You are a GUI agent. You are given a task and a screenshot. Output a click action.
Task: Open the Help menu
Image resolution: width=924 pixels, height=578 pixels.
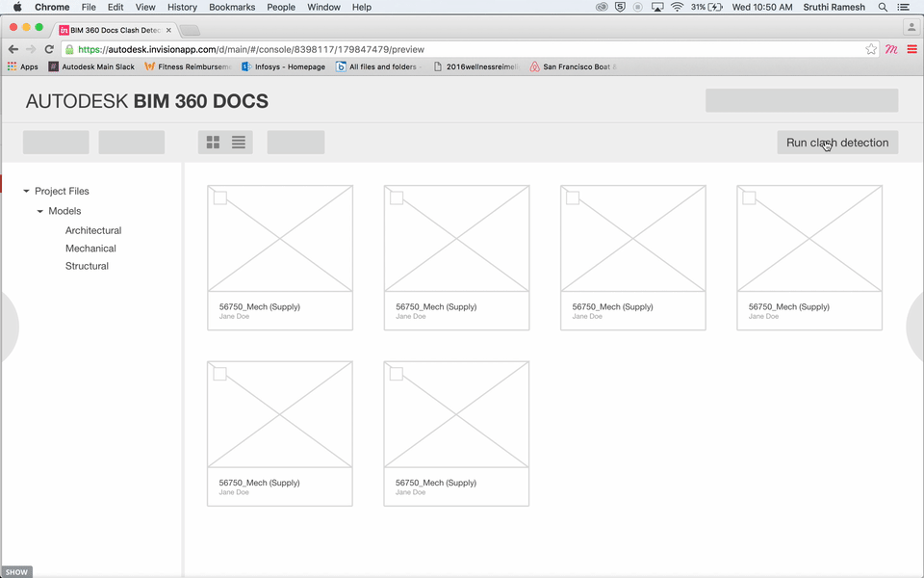(x=362, y=7)
